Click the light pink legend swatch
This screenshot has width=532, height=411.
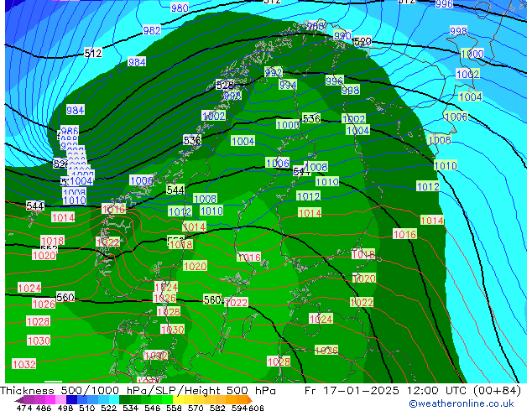(61, 400)
